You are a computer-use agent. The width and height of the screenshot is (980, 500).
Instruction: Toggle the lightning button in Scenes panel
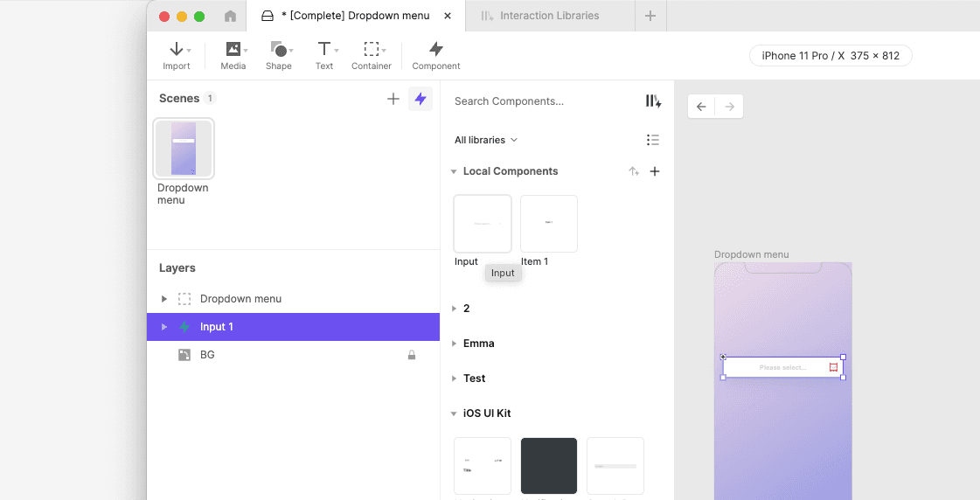pos(420,99)
